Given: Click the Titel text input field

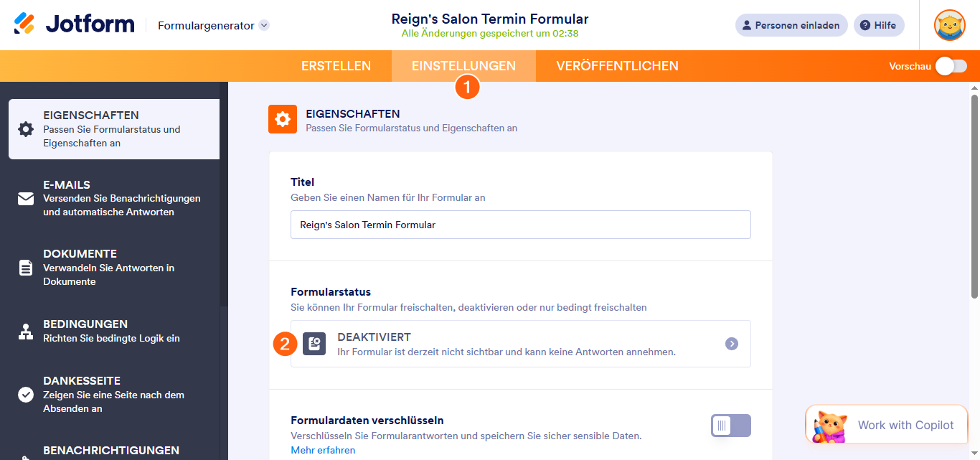Looking at the screenshot, I should 520,225.
